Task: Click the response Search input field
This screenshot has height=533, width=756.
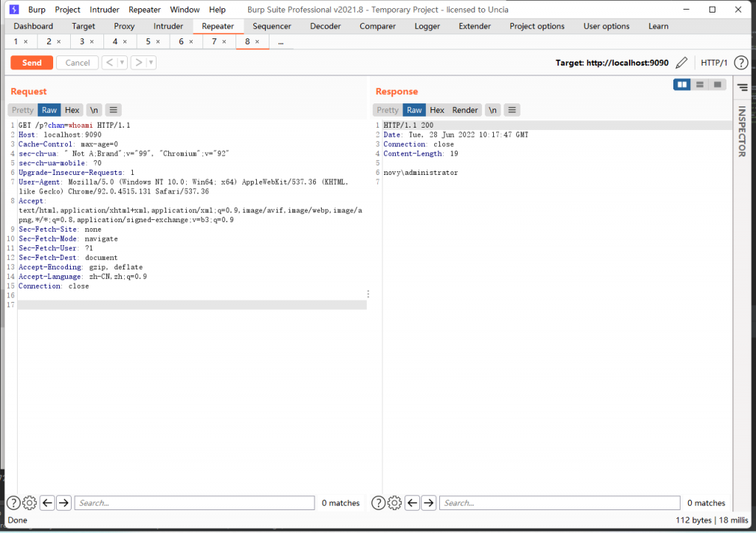Action: click(x=560, y=503)
